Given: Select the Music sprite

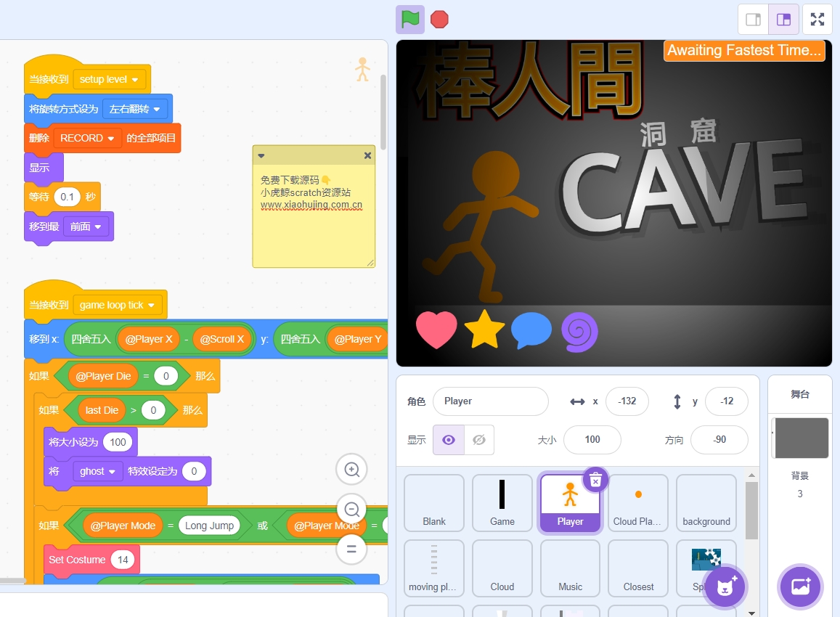Looking at the screenshot, I should click(x=570, y=568).
